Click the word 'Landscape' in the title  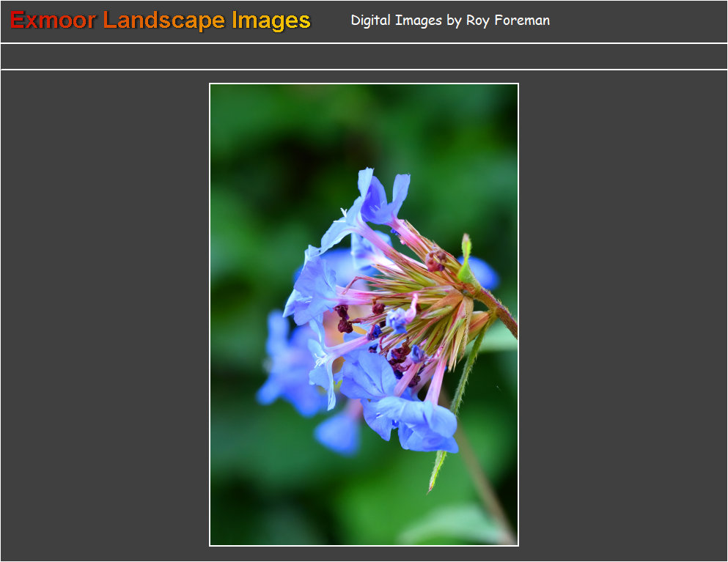[163, 21]
